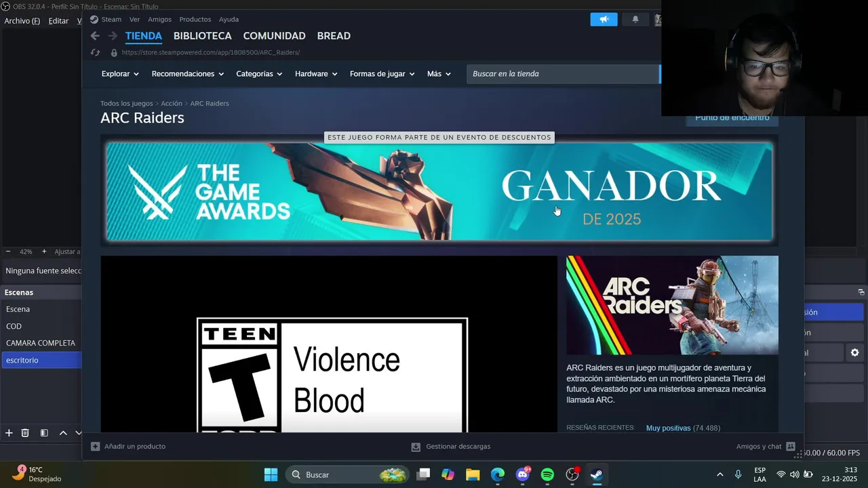The image size is (868, 488).
Task: Go forward with Steam's forward arrow
Action: coord(113,36)
